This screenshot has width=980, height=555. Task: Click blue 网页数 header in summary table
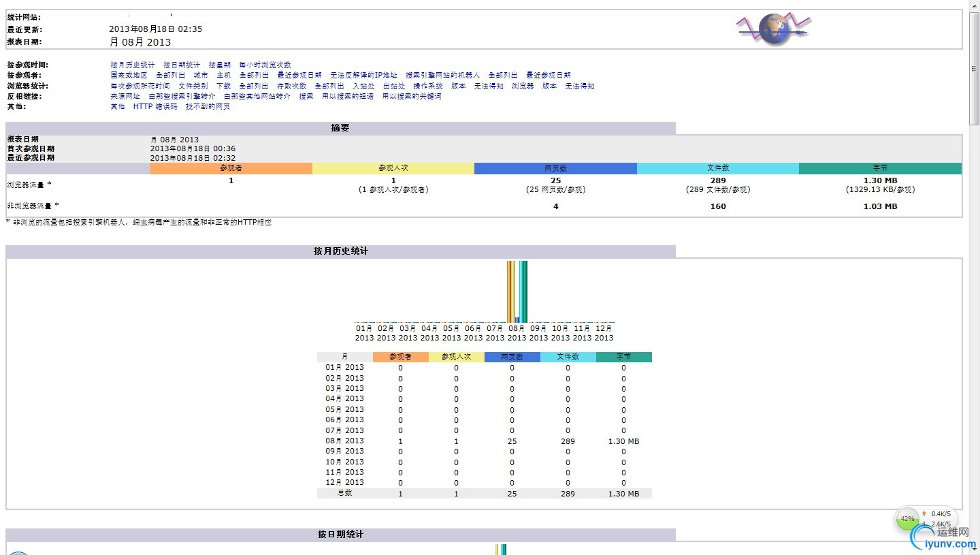[x=555, y=168]
